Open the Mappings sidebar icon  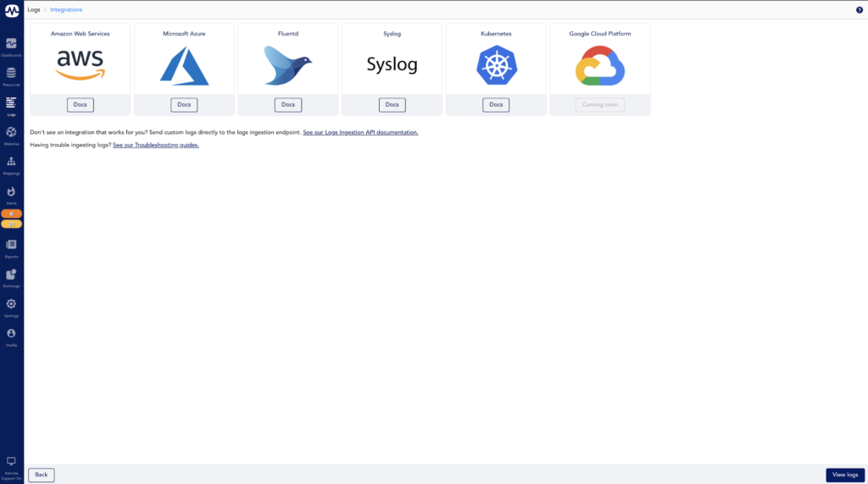(x=11, y=162)
